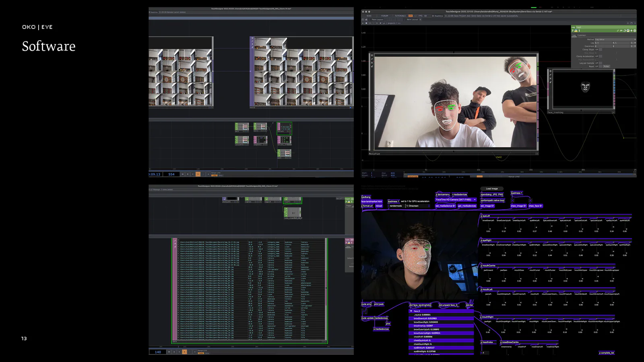Click the X icon on MediaPipe node viewer

click(372, 63)
